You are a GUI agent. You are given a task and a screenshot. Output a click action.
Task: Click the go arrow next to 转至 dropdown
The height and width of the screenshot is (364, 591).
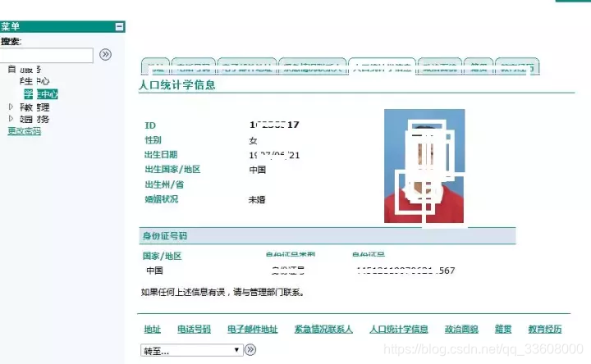coord(250,350)
